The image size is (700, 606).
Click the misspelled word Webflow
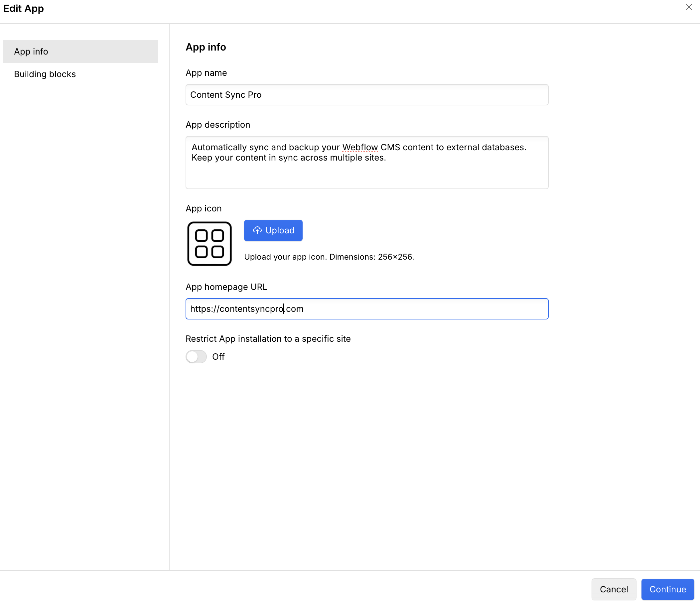click(x=360, y=147)
